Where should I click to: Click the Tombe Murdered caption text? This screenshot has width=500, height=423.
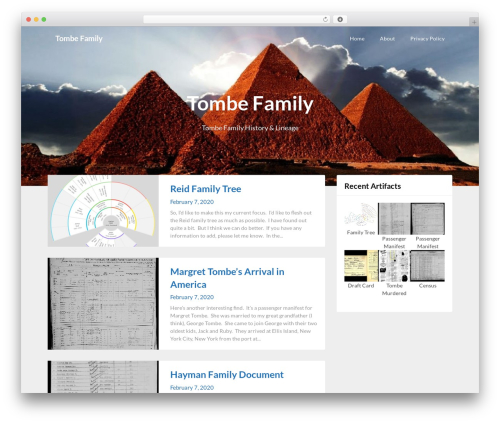(x=394, y=289)
